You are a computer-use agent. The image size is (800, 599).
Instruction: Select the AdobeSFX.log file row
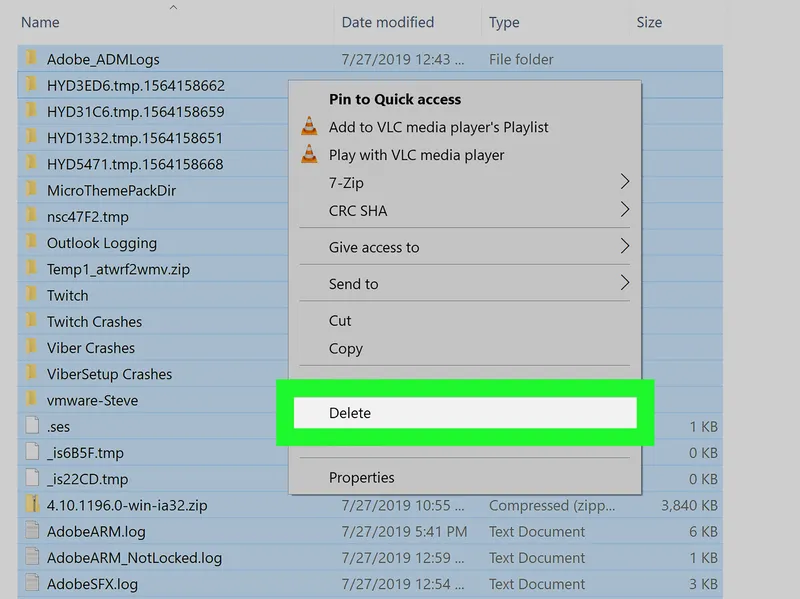click(x=370, y=584)
